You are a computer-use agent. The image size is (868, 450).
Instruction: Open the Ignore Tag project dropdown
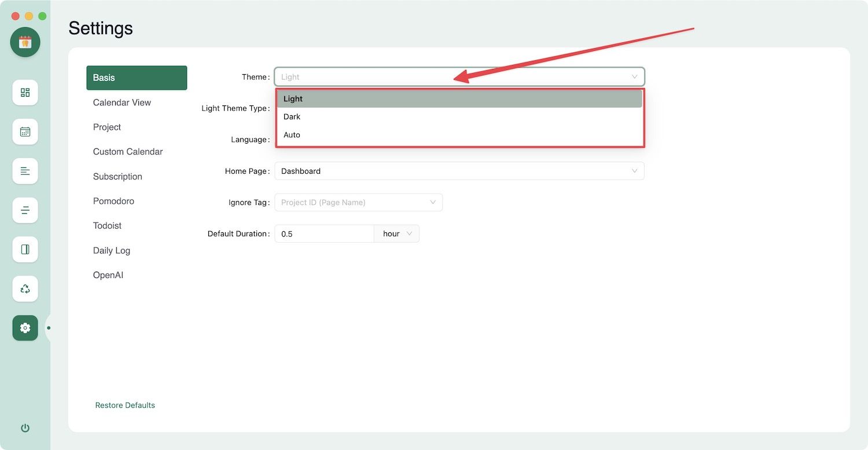358,203
